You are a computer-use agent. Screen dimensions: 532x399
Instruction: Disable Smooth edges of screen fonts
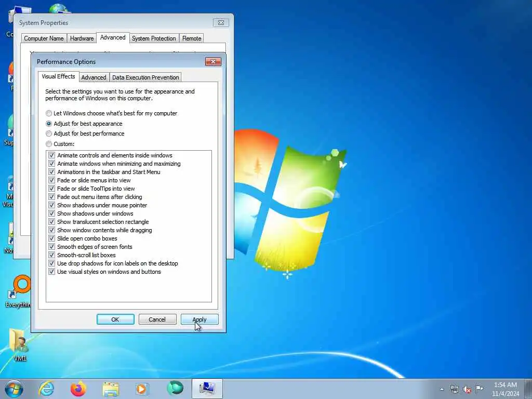51,247
